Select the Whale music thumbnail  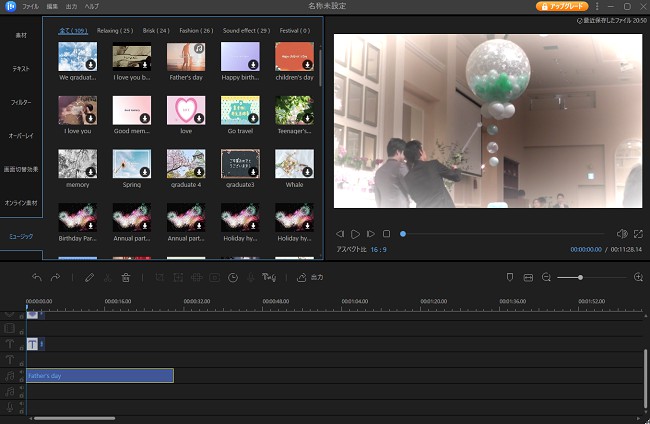(294, 164)
